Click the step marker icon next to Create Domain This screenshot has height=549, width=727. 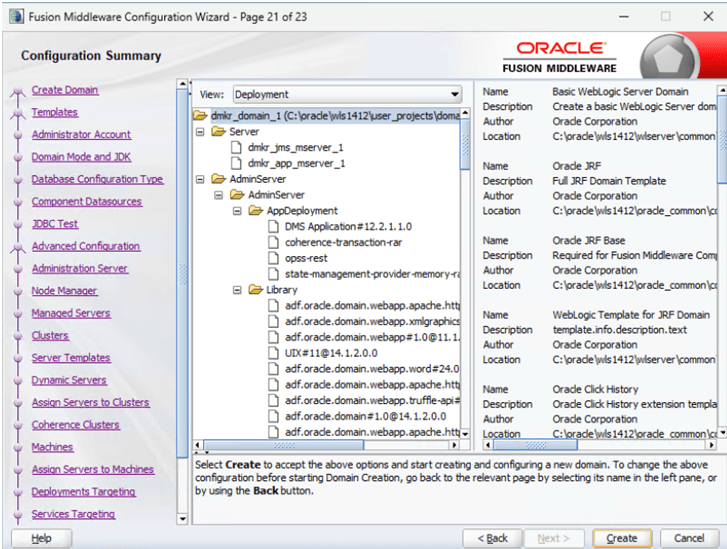coord(18,92)
